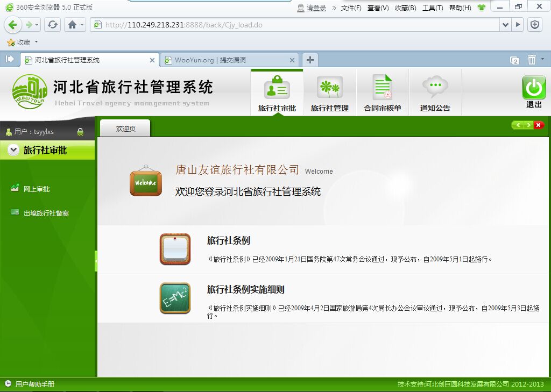Switch to the WooYun.org browser tab

pos(229,60)
